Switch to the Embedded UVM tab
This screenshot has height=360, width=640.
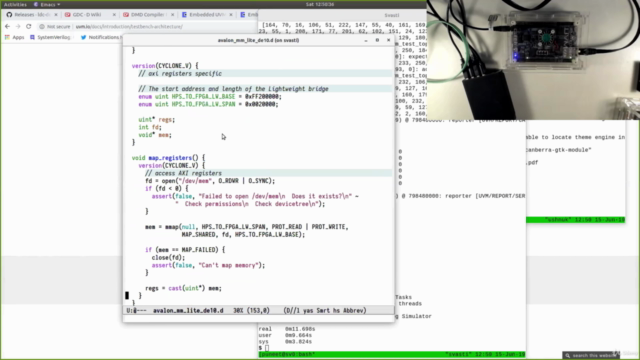(206, 15)
